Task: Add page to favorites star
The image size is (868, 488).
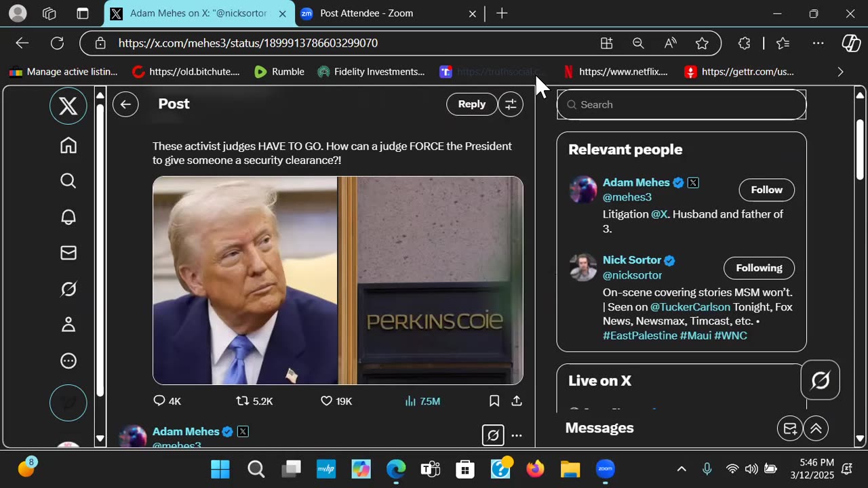Action: pyautogui.click(x=702, y=43)
